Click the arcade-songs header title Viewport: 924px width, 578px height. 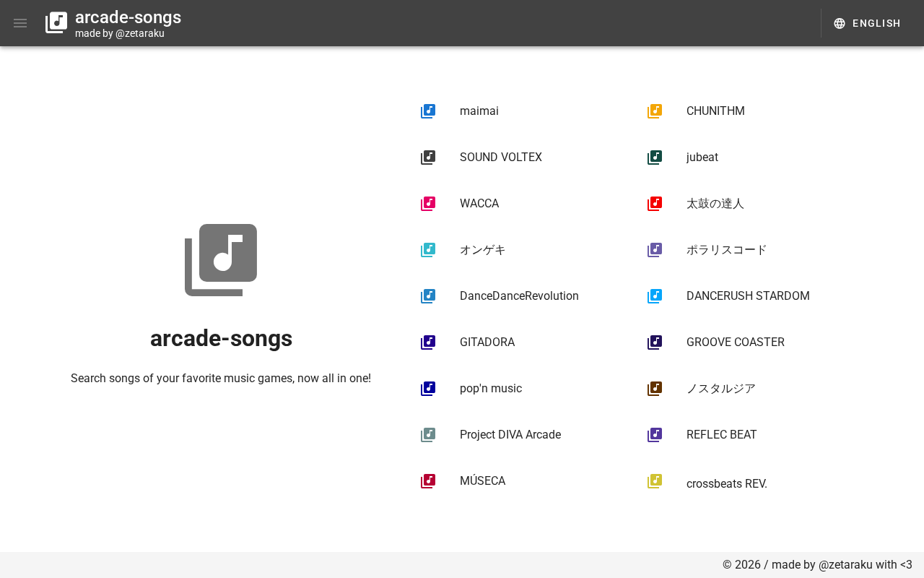pyautogui.click(x=128, y=17)
